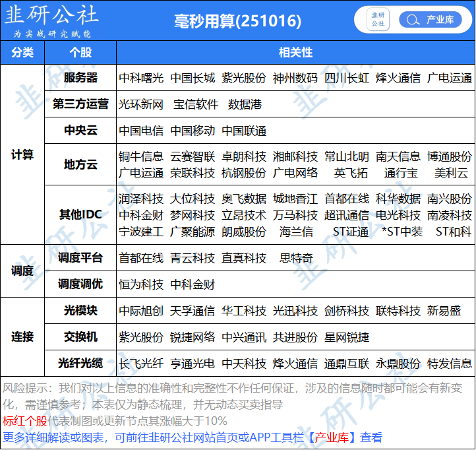
Task: Select stock 天孚通信
Action: [x=193, y=311]
